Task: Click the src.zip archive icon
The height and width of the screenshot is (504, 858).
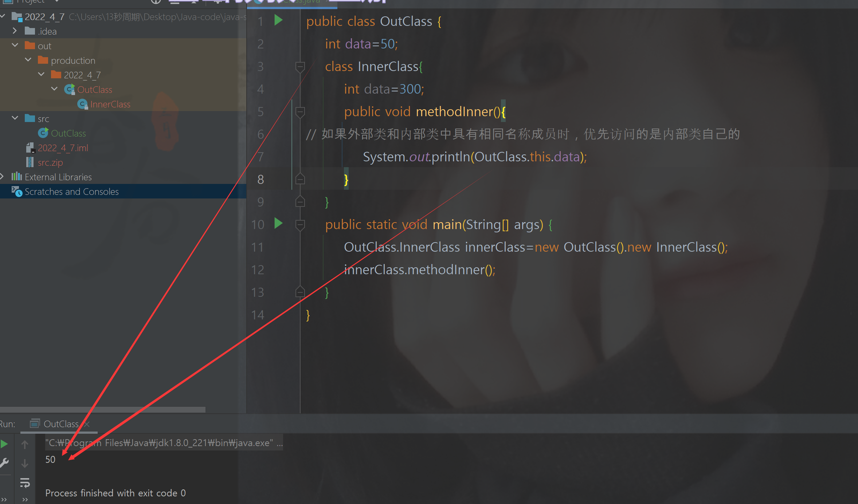Action: pyautogui.click(x=30, y=162)
